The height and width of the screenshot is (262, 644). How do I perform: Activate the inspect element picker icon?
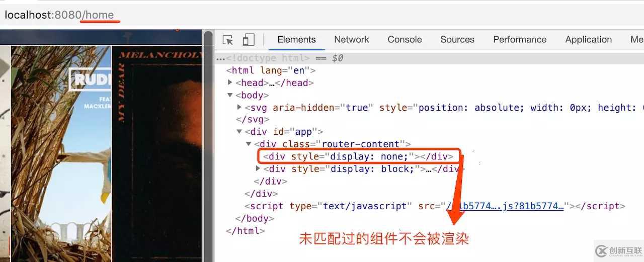point(228,40)
